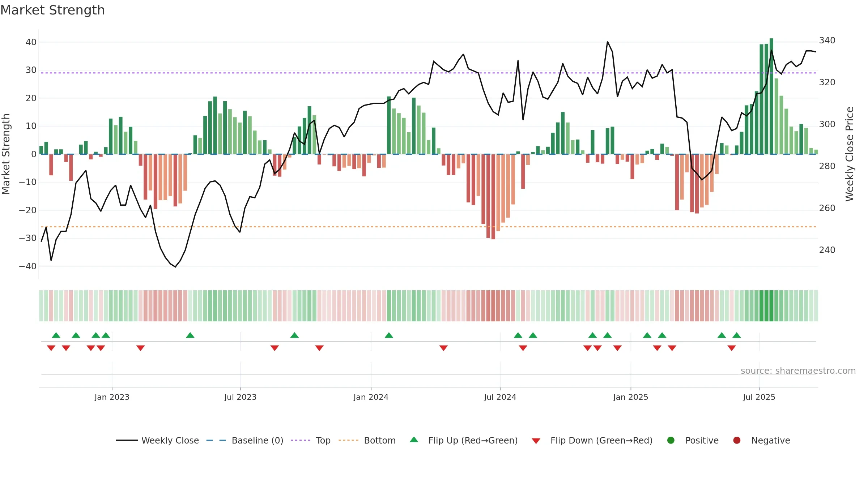Click the Top legend label

click(x=323, y=440)
